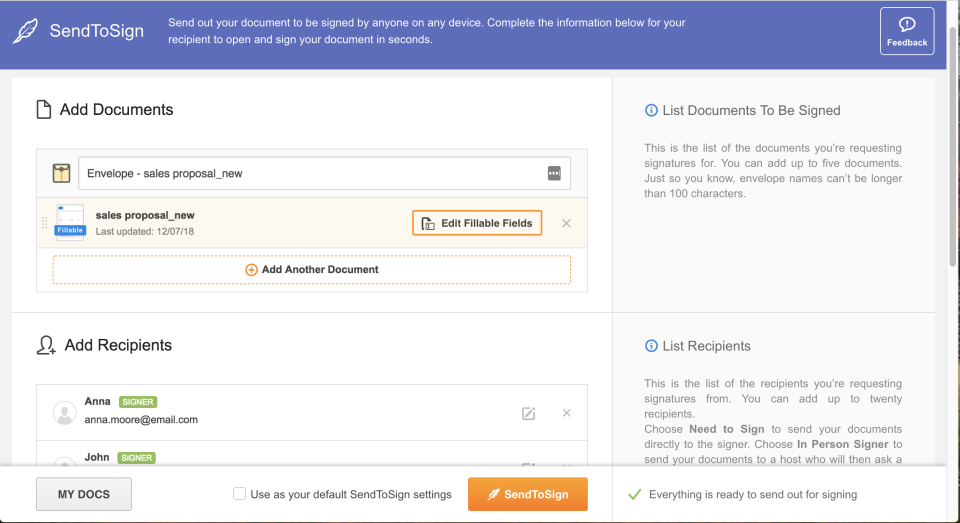Screen dimensions: 960x523
Task: Click the envelope package icon
Action: pos(61,173)
